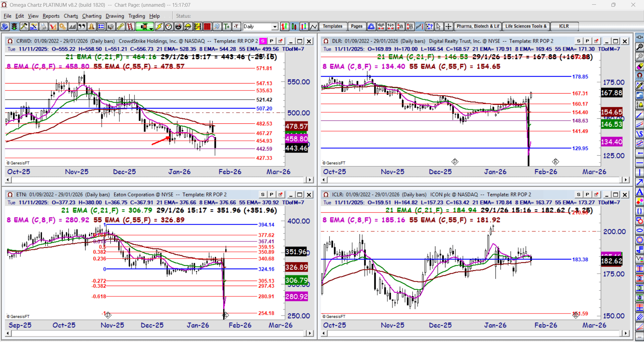
Task: Open the Life Sciences Tools & page button
Action: (x=526, y=26)
